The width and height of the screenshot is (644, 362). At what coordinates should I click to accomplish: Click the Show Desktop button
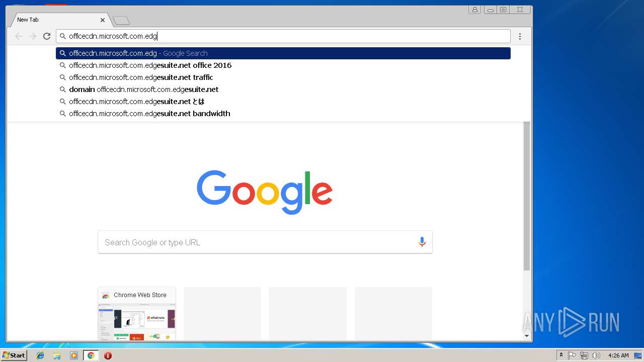click(x=638, y=355)
